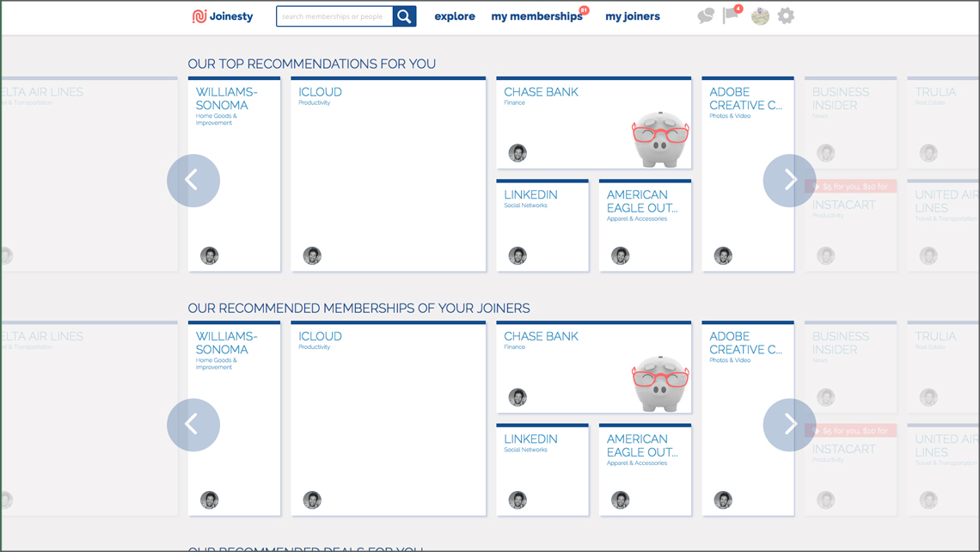Open the user profile avatar in header
980x552 pixels.
[x=760, y=16]
